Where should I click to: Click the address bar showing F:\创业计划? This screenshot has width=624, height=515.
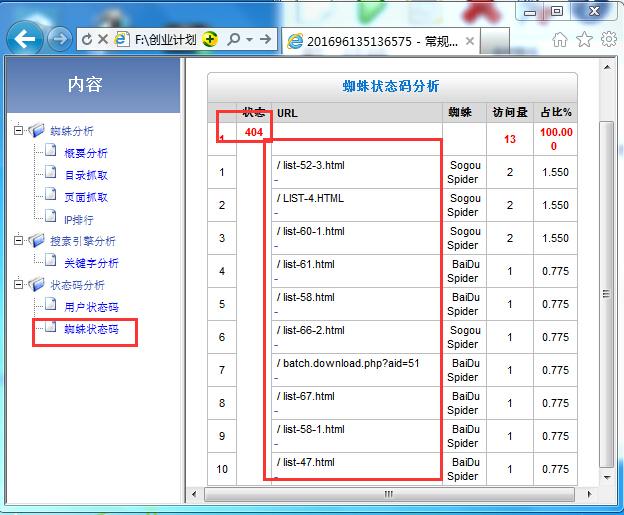coord(162,39)
